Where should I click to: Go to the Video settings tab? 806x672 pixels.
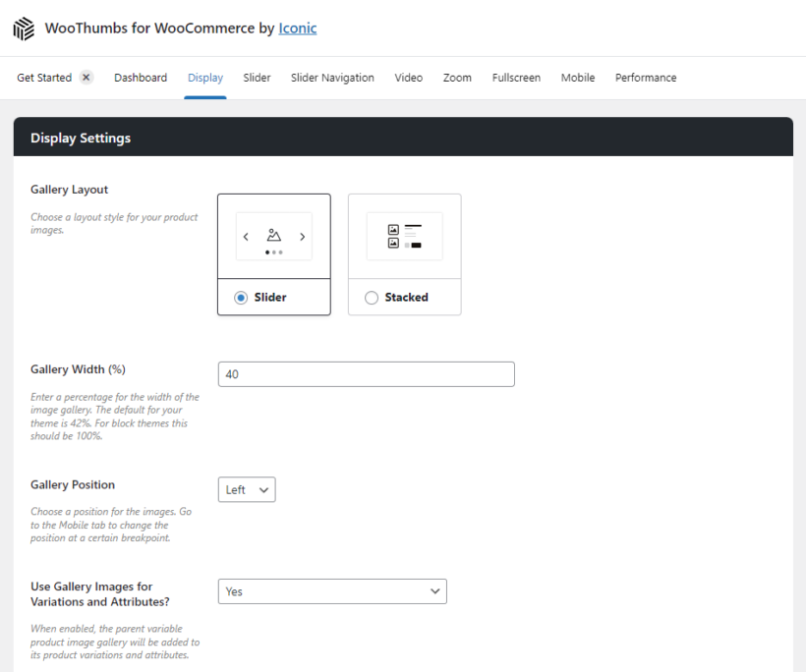tap(409, 78)
